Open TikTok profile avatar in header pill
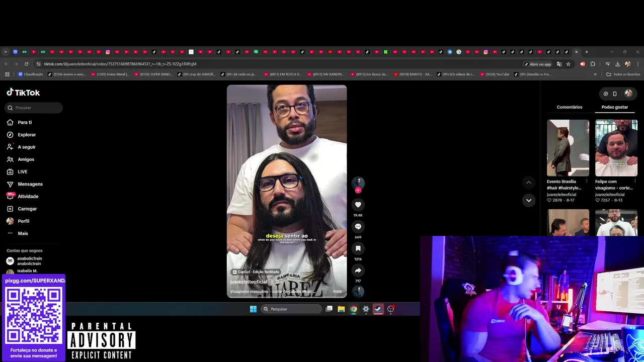Viewport: 644px width, 362px height. (628, 94)
